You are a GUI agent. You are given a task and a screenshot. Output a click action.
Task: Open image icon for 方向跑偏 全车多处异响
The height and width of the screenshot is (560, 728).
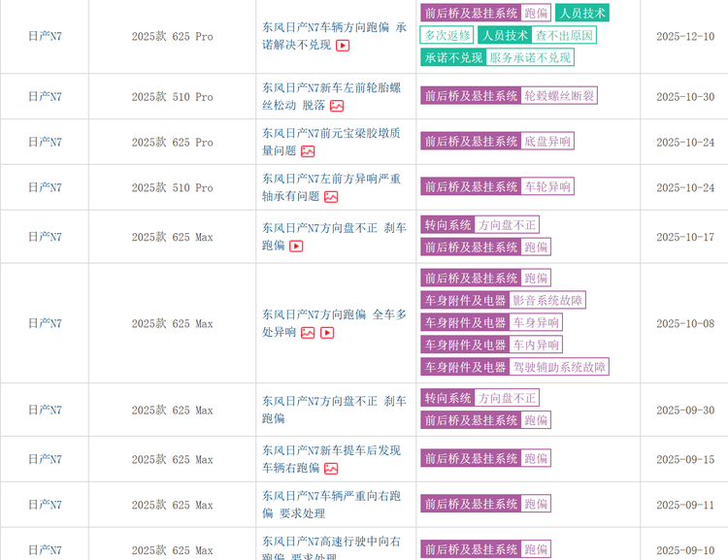pos(308,333)
